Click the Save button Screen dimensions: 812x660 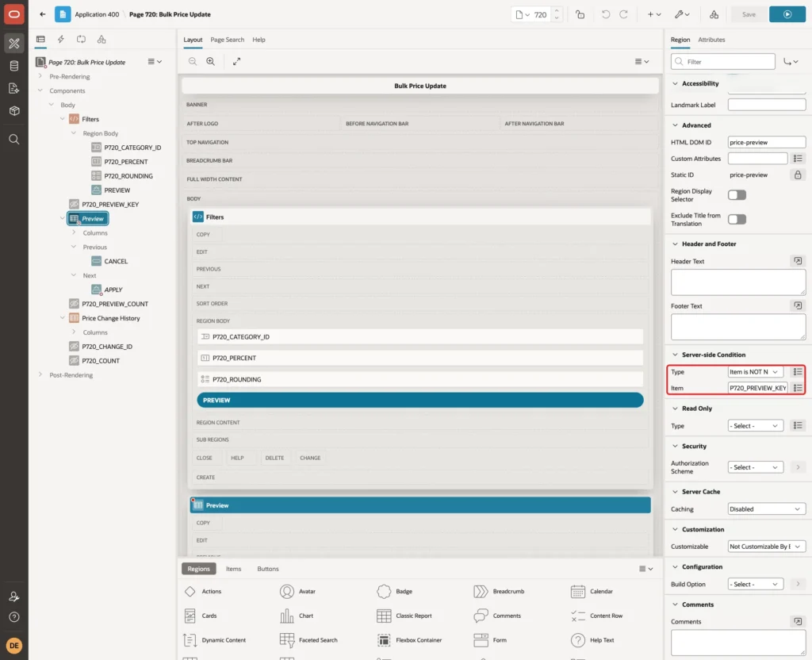[x=749, y=14]
